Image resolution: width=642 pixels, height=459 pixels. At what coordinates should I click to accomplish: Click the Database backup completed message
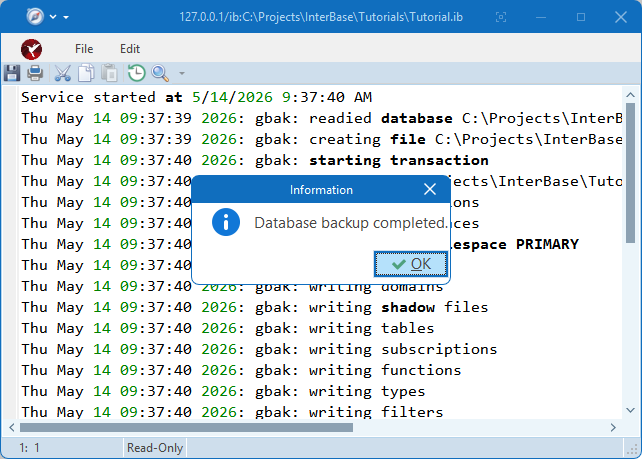[x=350, y=223]
